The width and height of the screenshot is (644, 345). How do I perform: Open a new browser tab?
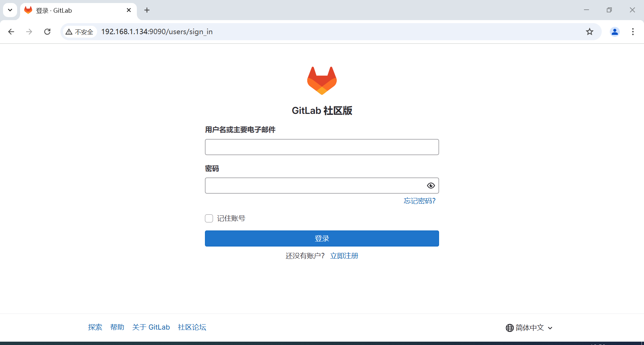147,10
